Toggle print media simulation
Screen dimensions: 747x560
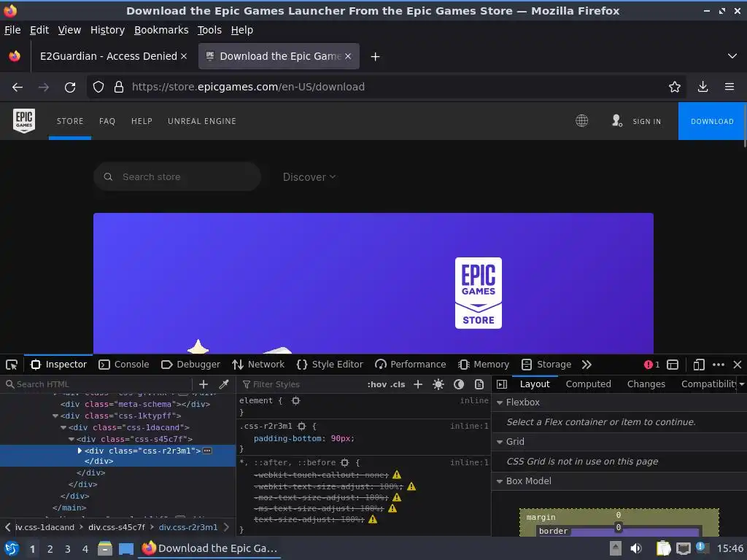[479, 384]
